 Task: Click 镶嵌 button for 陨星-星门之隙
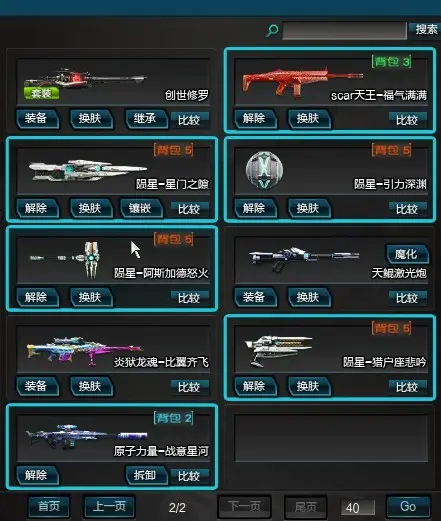141,208
